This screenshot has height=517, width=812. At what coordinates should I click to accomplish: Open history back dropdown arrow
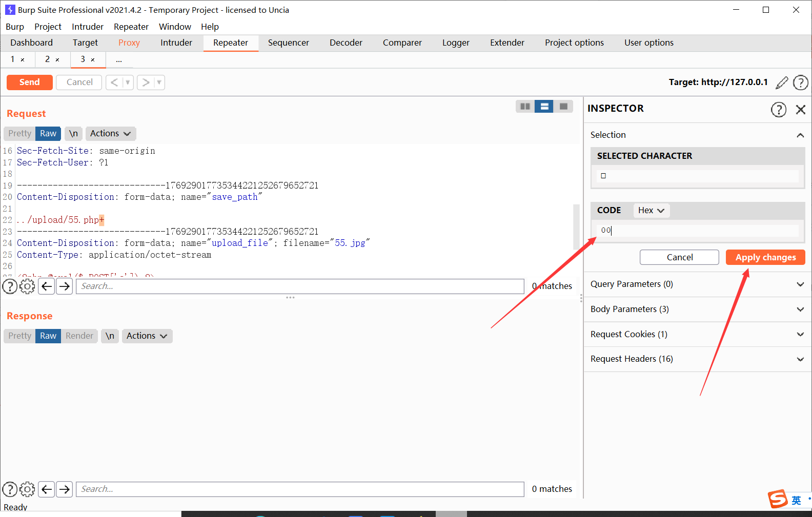click(x=128, y=82)
